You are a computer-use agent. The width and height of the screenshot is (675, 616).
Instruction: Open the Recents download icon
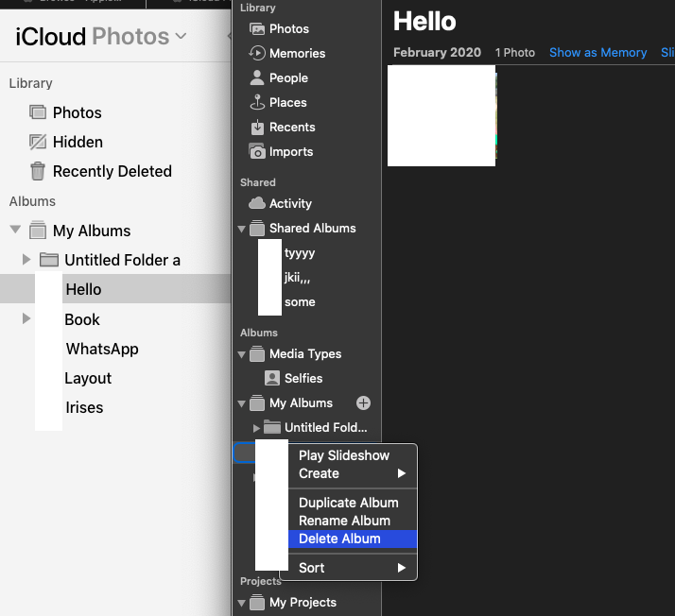tap(257, 127)
